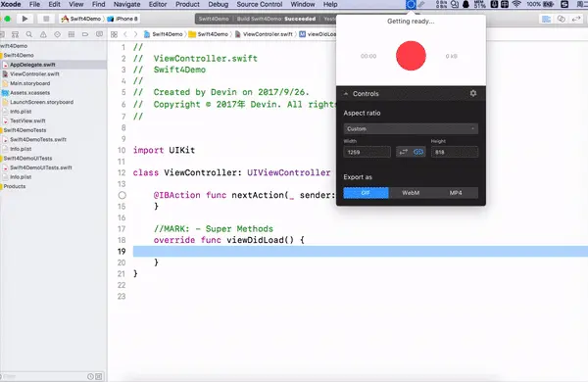
Task: Show the standard editor button
Action: pyautogui.click(x=547, y=19)
